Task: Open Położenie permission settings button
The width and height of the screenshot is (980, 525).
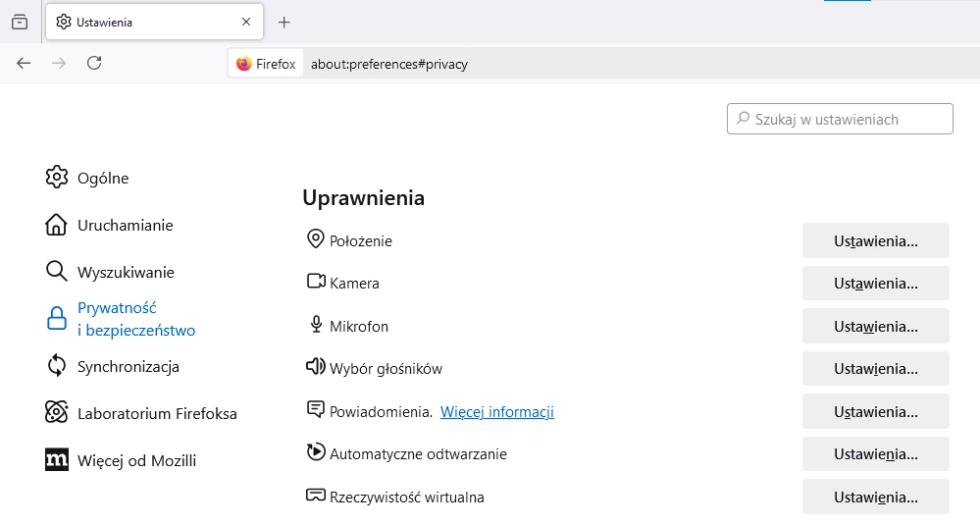Action: [875, 240]
